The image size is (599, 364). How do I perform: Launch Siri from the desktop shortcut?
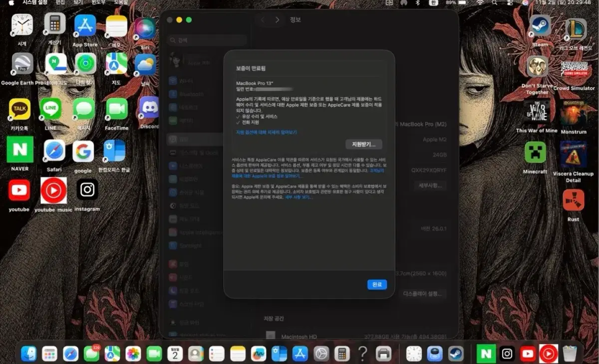pyautogui.click(x=145, y=28)
